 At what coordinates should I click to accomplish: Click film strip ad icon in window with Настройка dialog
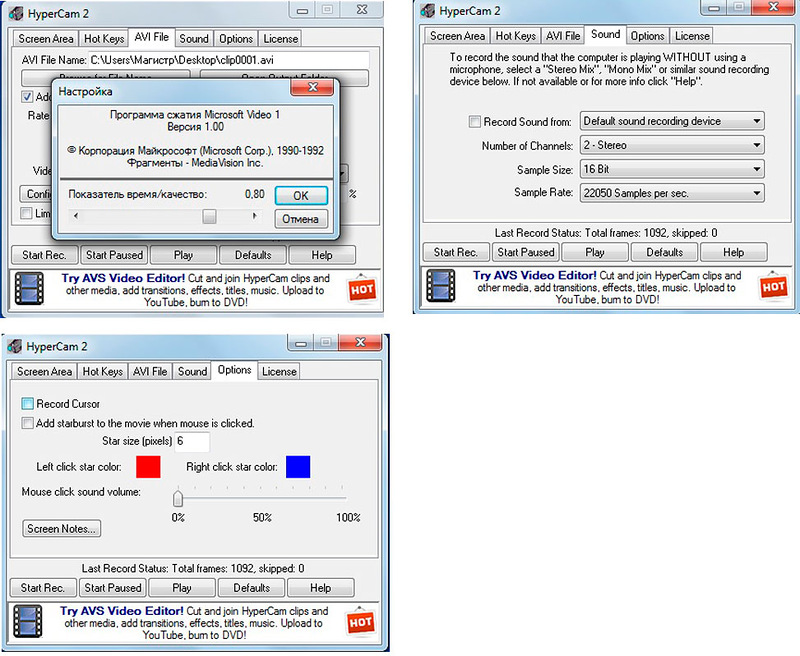coord(29,289)
